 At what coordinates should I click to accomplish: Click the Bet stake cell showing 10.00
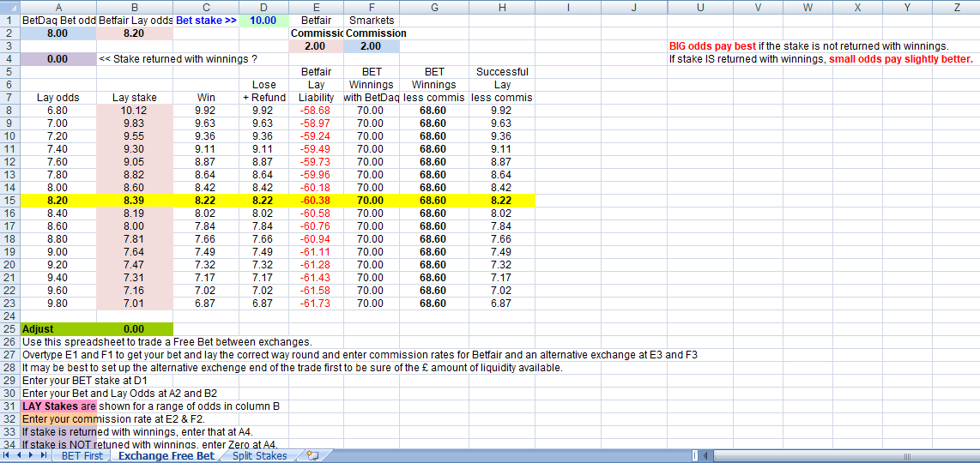coord(263,20)
